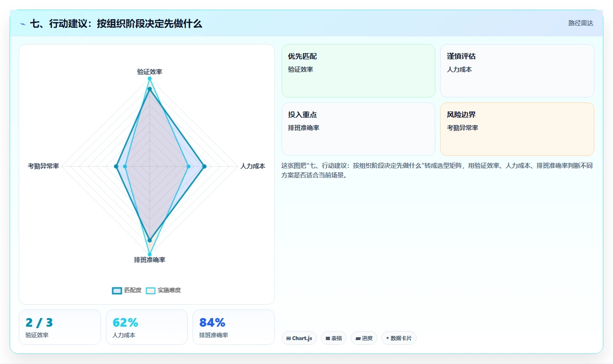Click the dark teal data point toward 考勤异常率

(116, 166)
